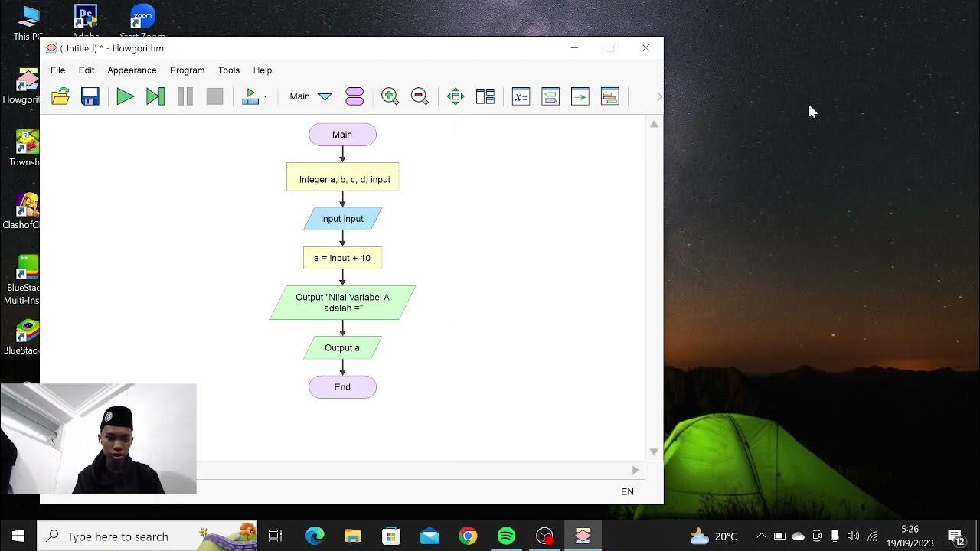Image resolution: width=980 pixels, height=551 pixels.
Task: Show hidden system tray icons
Action: (x=761, y=536)
